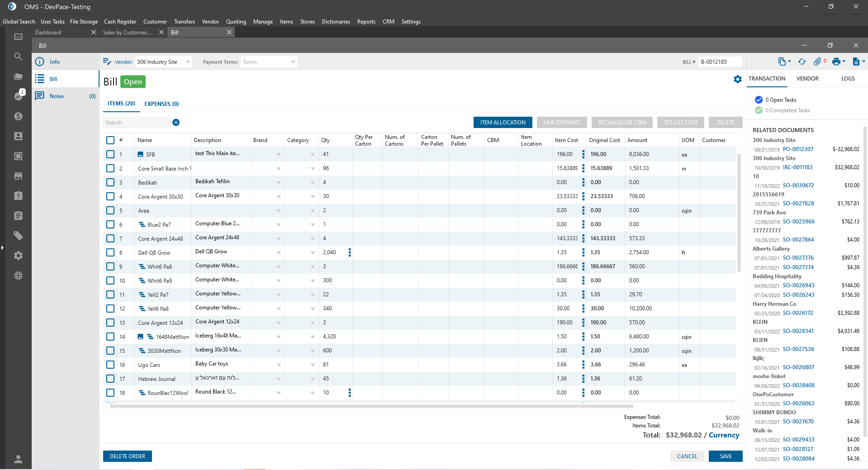Open the bill settings gear icon
The height and width of the screenshot is (470, 868).
tap(738, 79)
